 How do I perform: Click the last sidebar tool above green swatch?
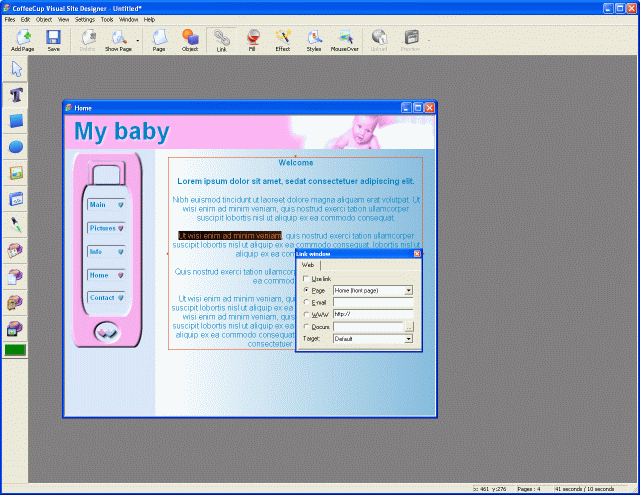(16, 329)
